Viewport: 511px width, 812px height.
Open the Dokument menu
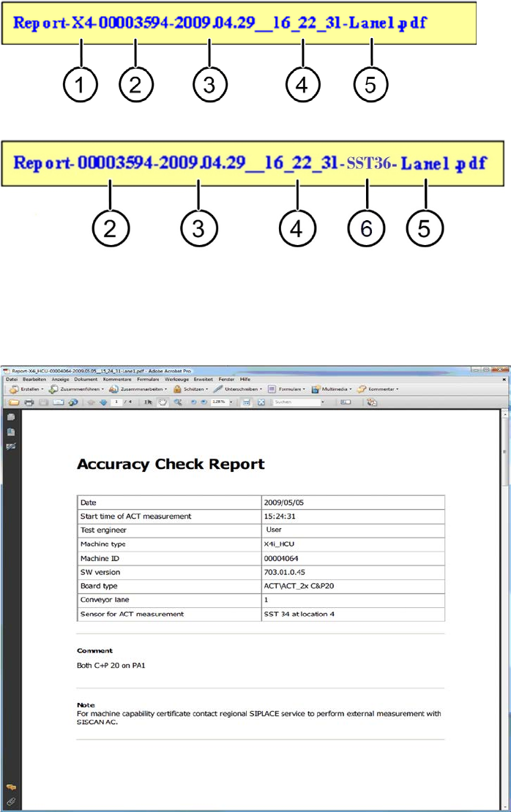[86, 379]
